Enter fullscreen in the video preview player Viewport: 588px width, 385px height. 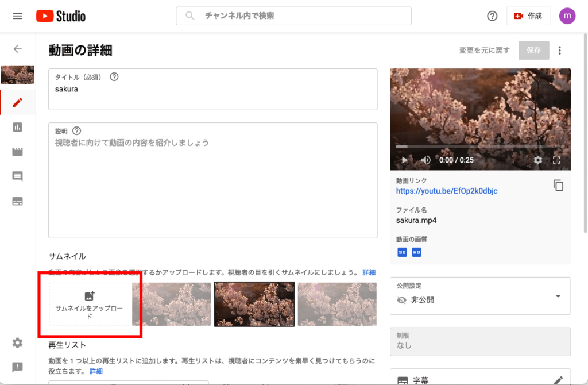point(556,160)
